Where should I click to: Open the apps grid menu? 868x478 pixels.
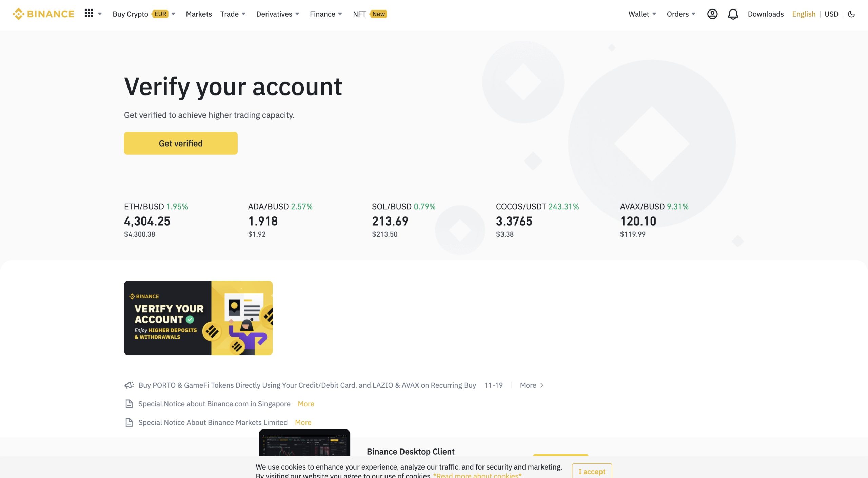[x=88, y=14]
